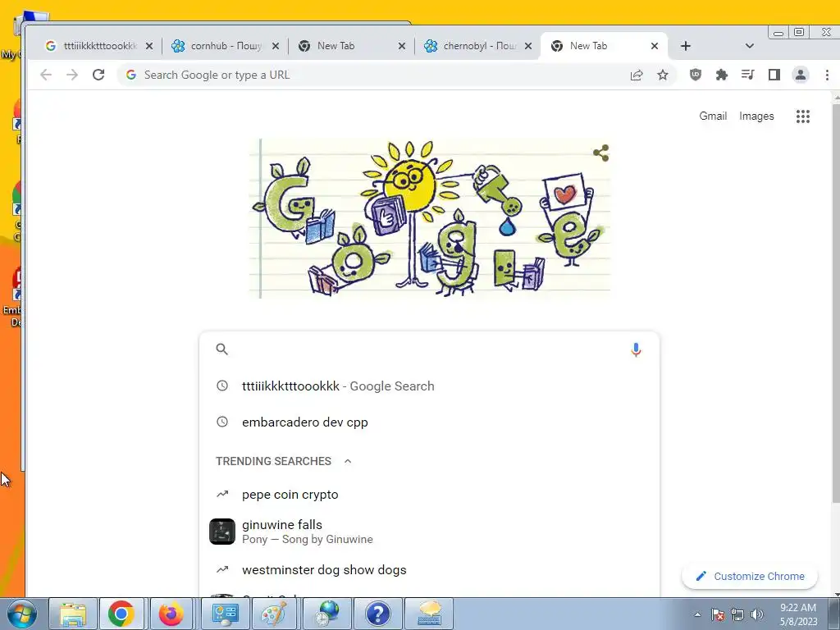This screenshot has width=840, height=630.
Task: Choose westminster dog show dogs suggestion
Action: (x=428, y=570)
